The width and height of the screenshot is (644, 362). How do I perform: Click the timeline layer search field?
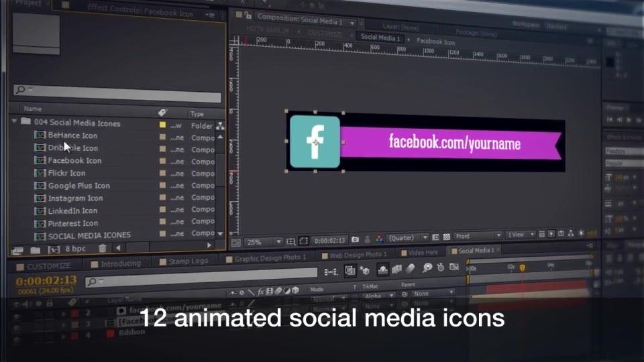[201, 278]
